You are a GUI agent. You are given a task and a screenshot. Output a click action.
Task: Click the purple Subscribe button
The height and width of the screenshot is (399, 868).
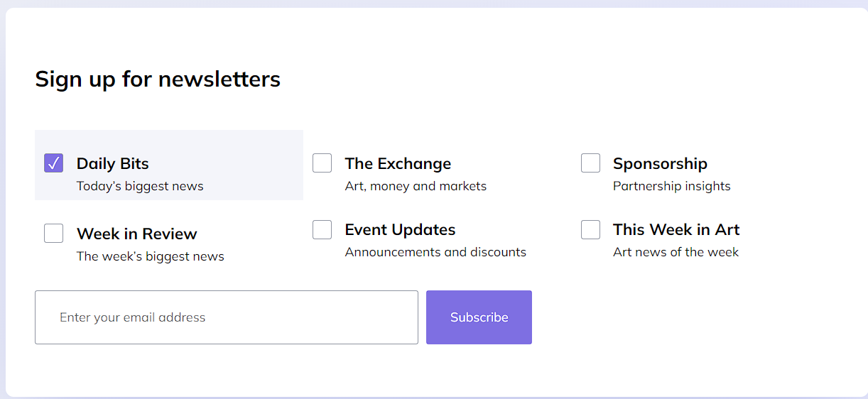click(x=479, y=317)
